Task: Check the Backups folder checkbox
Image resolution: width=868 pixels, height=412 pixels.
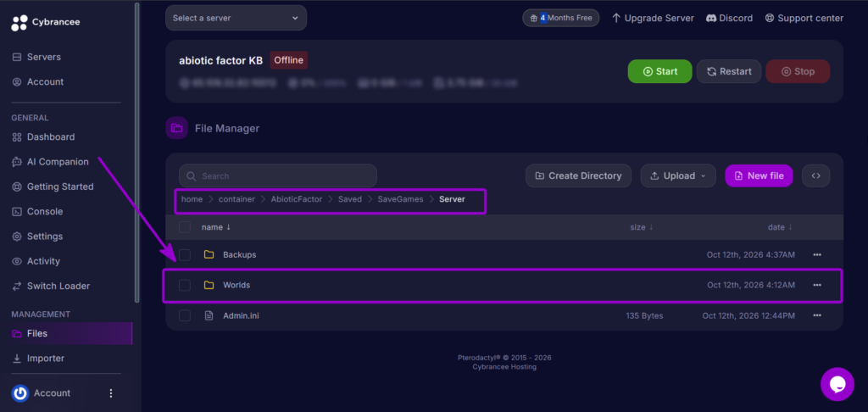Action: (x=185, y=254)
